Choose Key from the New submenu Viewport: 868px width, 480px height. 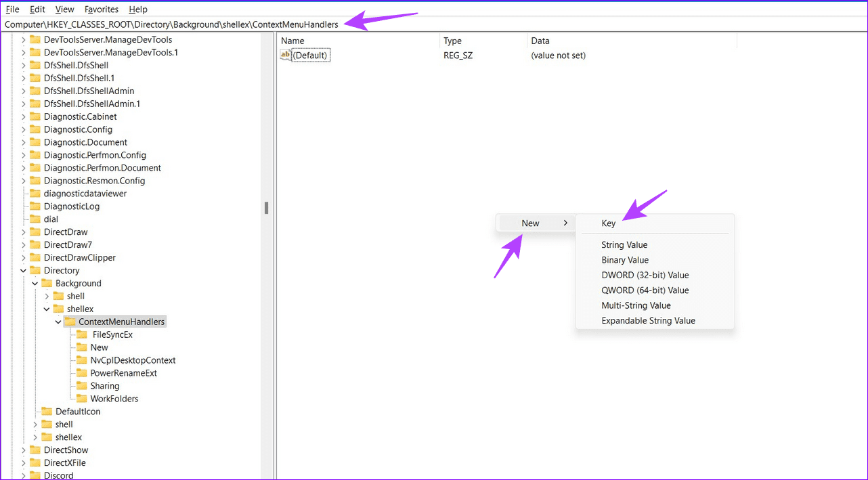(x=608, y=223)
